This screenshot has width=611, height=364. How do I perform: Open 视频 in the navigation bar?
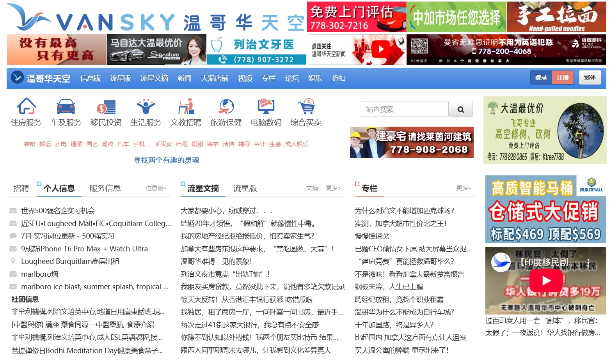(245, 78)
